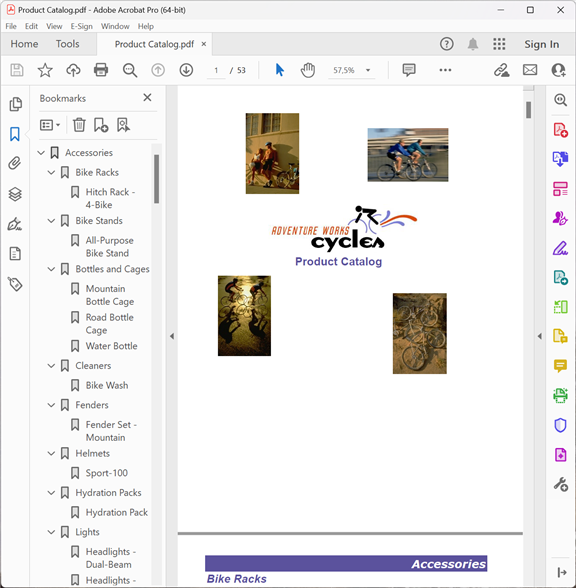Jump to Bike Wash bookmark
This screenshot has height=588, width=576.
pyautogui.click(x=107, y=386)
